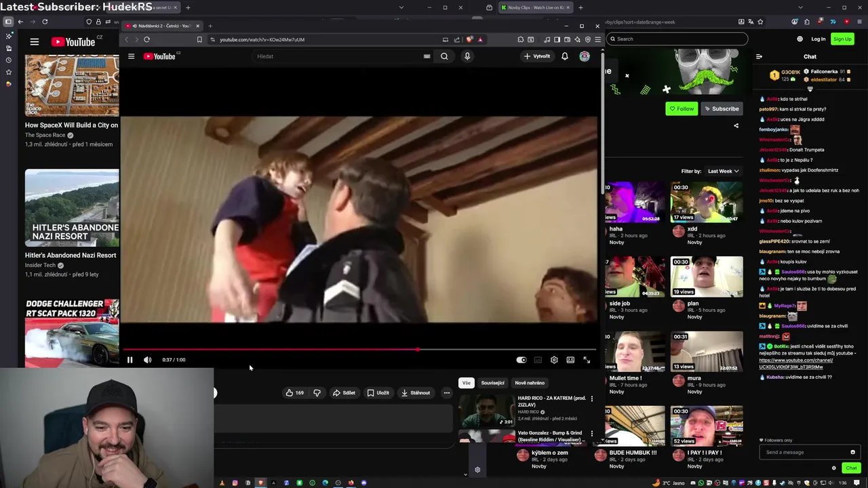Click the Sdílet share button
Image resolution: width=868 pixels, height=488 pixels.
[x=344, y=392]
